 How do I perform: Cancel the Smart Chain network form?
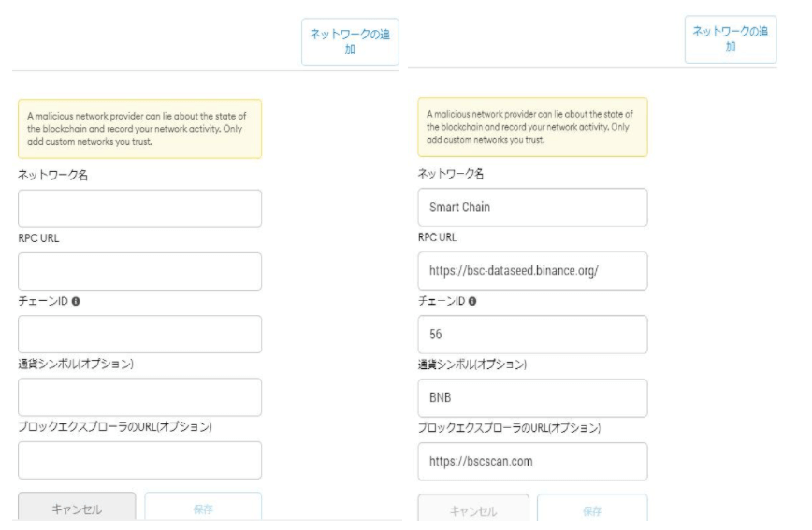click(472, 510)
